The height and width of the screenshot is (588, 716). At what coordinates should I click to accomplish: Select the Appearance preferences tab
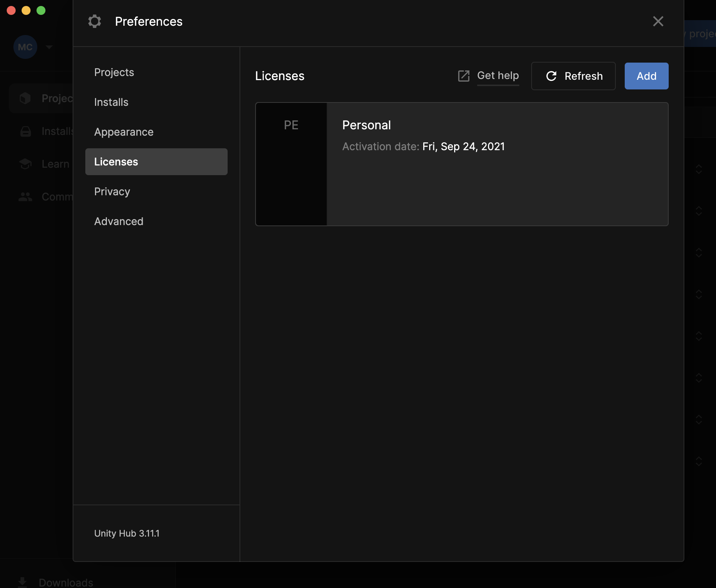pos(124,132)
